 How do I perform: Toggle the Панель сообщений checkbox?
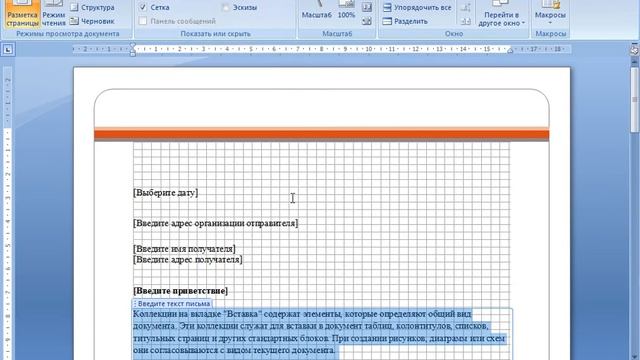tap(143, 21)
